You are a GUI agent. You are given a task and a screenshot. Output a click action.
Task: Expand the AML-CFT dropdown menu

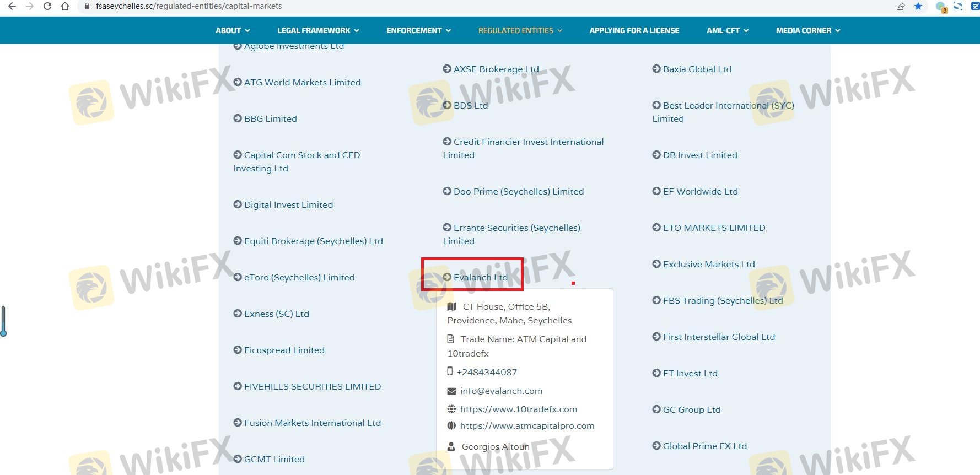(x=728, y=30)
